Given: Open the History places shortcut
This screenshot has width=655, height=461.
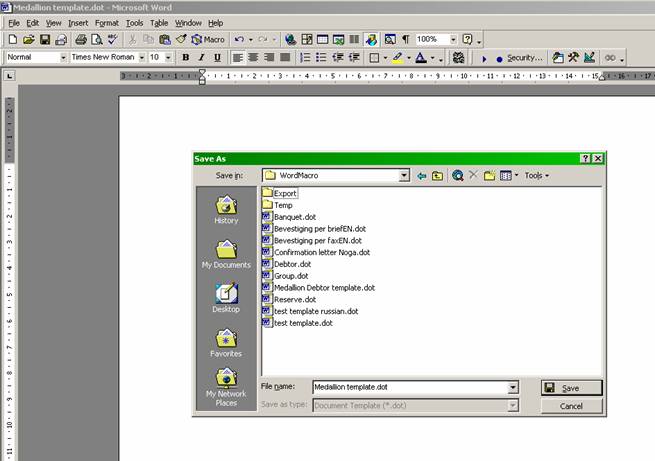Looking at the screenshot, I should coord(226,209).
